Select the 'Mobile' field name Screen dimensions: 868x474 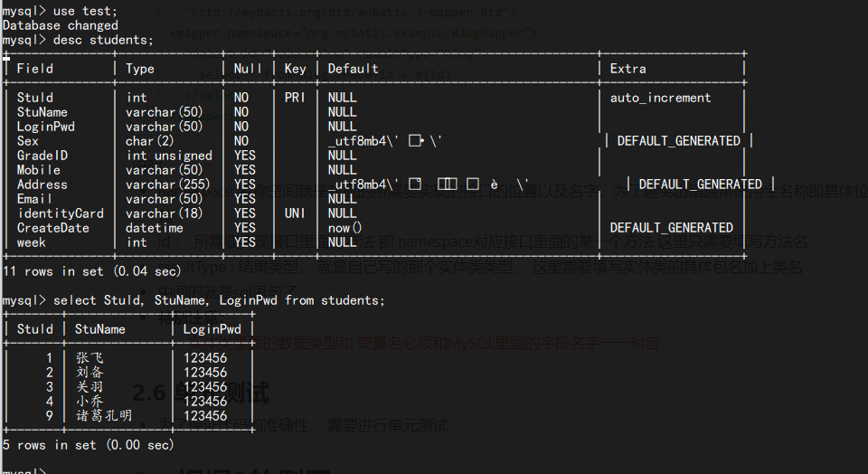coord(39,169)
